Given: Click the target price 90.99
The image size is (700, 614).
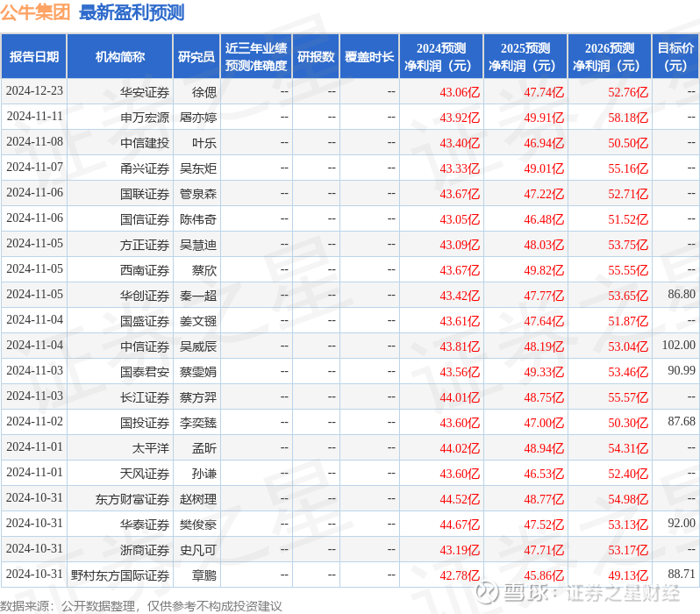Looking at the screenshot, I should pyautogui.click(x=682, y=371).
